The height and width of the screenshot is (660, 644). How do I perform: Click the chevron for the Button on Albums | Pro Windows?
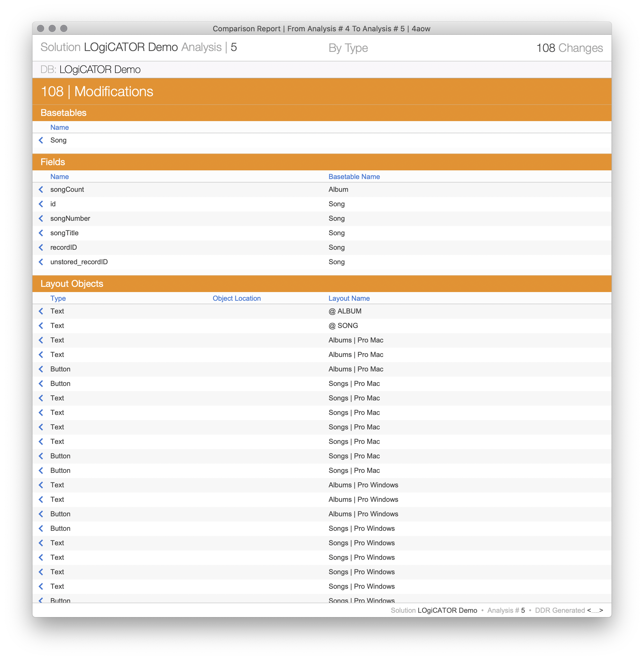(41, 514)
